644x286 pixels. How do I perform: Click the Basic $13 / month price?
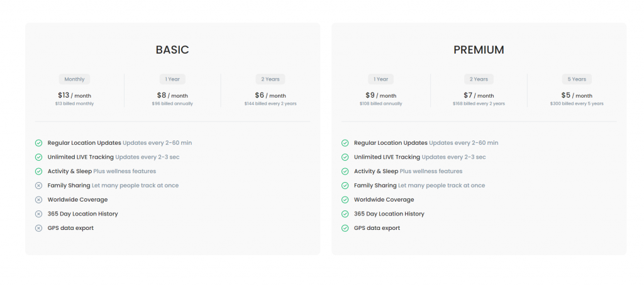(74, 96)
